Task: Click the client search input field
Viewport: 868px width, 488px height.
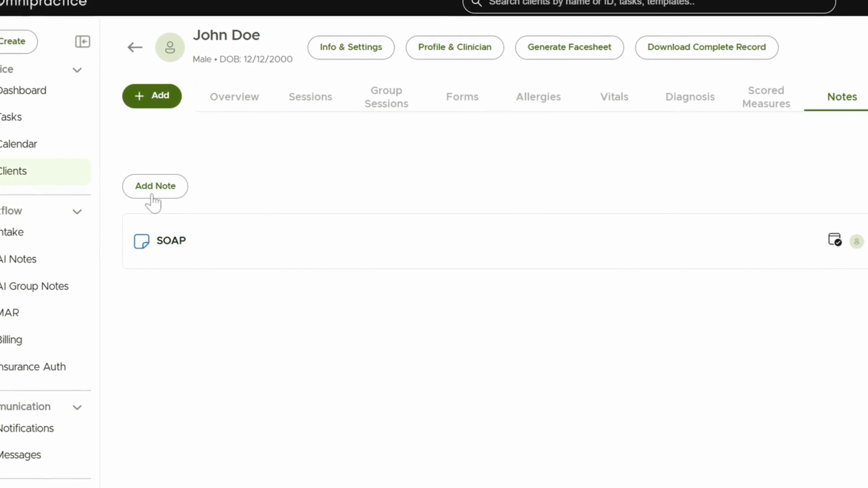Action: [x=649, y=4]
